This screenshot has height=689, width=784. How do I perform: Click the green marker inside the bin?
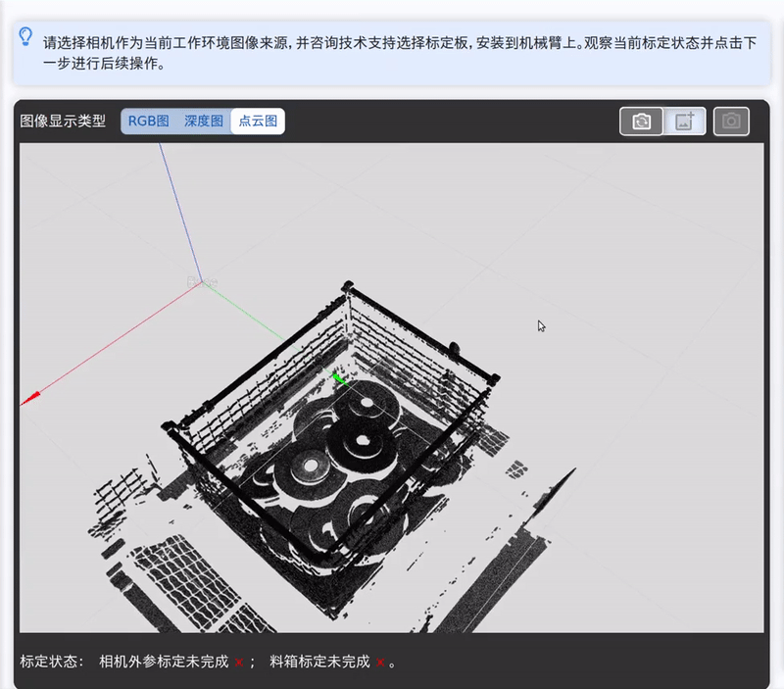[339, 377]
